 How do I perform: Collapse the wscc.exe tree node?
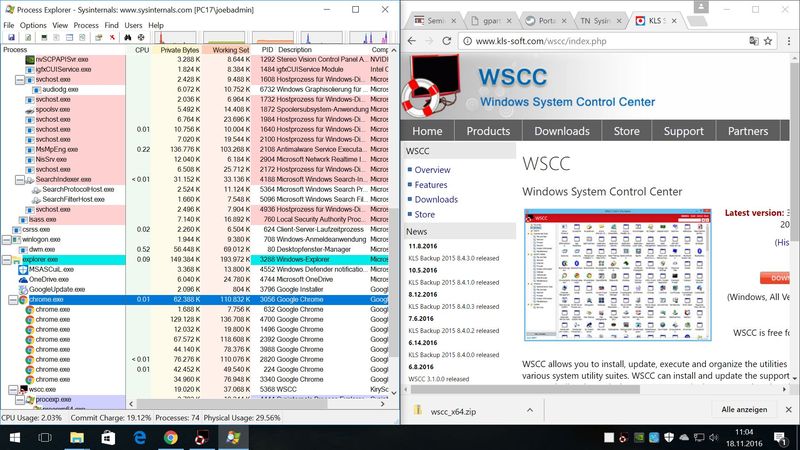coord(13,389)
